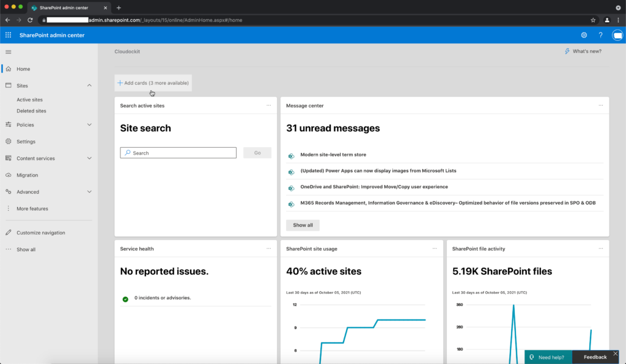Click the Sites icon in sidebar
The width and height of the screenshot is (626, 364).
(x=9, y=86)
